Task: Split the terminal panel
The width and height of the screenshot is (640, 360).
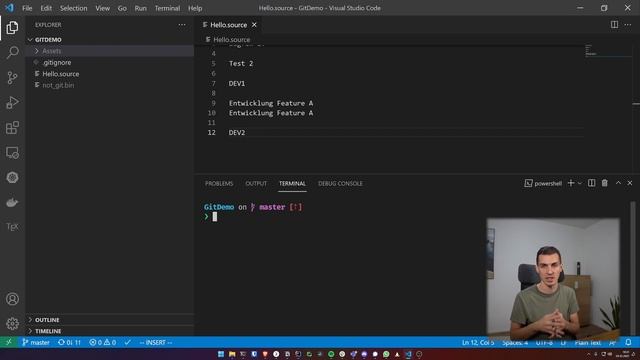Action: point(591,183)
